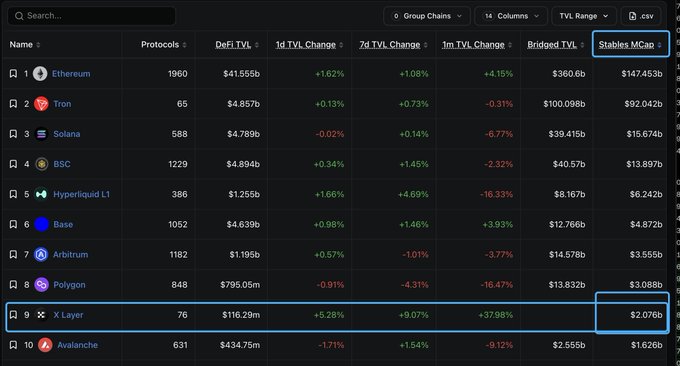This screenshot has width=680, height=366.
Task: Click the X Layer chain logo
Action: click(41, 315)
